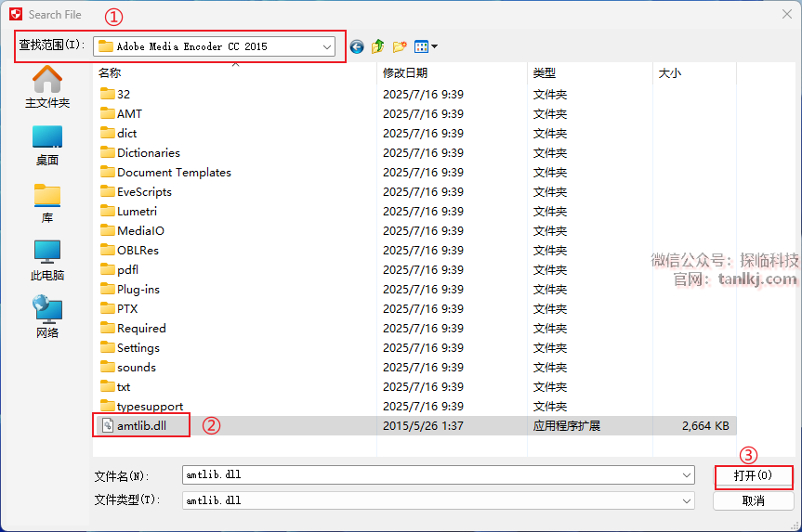This screenshot has width=802, height=532.
Task: Sort by 名称 column header
Action: [x=235, y=73]
